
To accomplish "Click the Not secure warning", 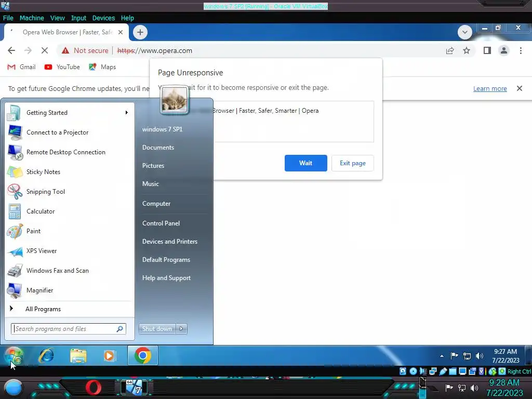I will pos(85,50).
